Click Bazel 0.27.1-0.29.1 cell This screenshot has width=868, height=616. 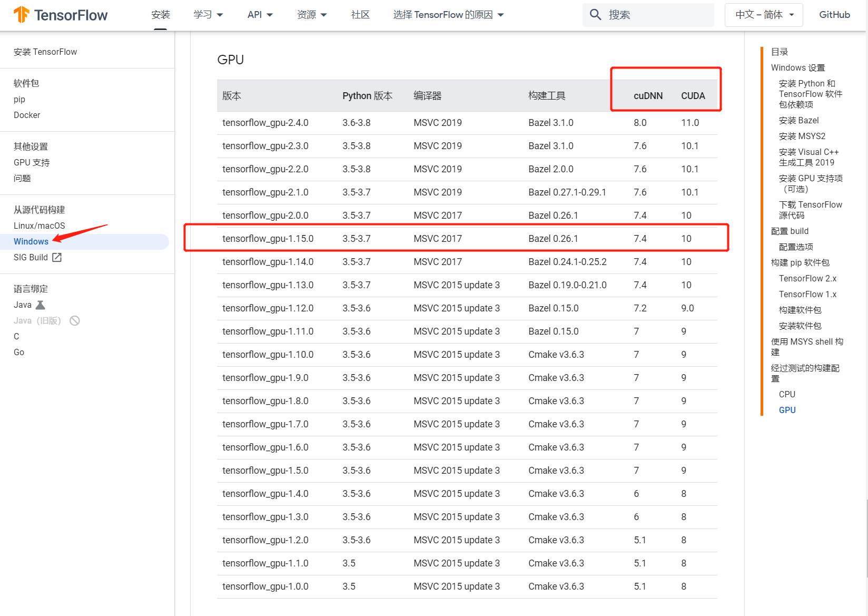[x=567, y=192]
